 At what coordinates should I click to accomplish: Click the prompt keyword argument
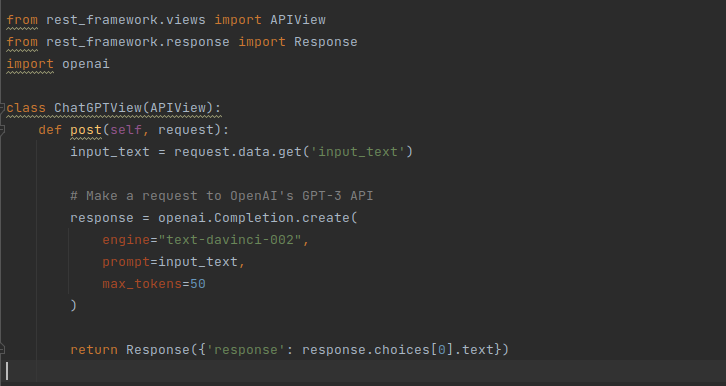(126, 262)
